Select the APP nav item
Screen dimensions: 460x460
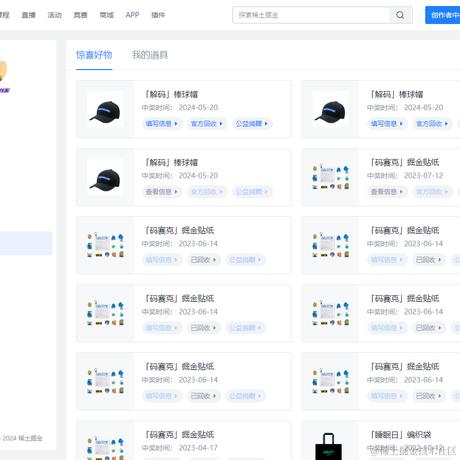tap(132, 15)
